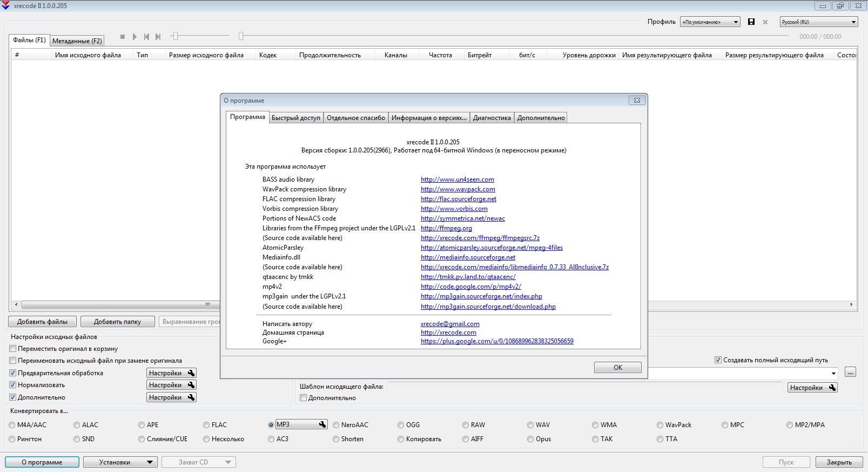Screen dimensions: 868x472
Task: Toggle Создавать полный исходящий путь checkbox
Action: [718, 360]
